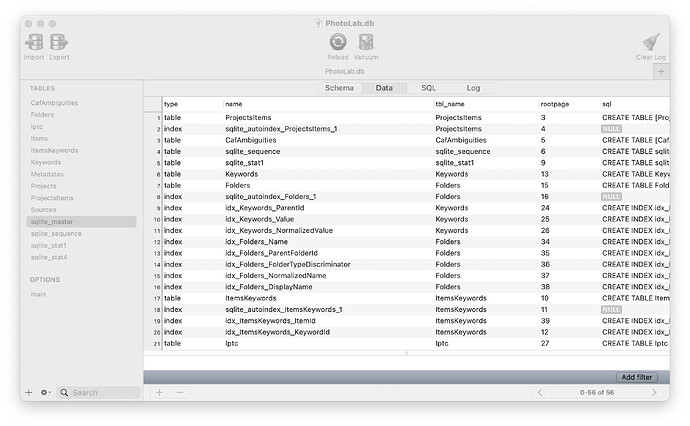Click the NULL sql cell in row 2
This screenshot has height=426, width=690.
tap(611, 129)
